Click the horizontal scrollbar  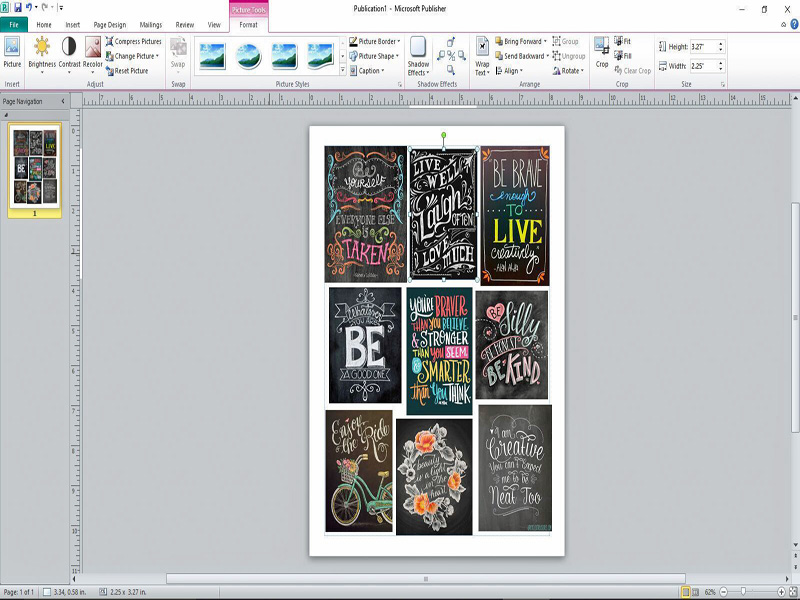[x=426, y=579]
